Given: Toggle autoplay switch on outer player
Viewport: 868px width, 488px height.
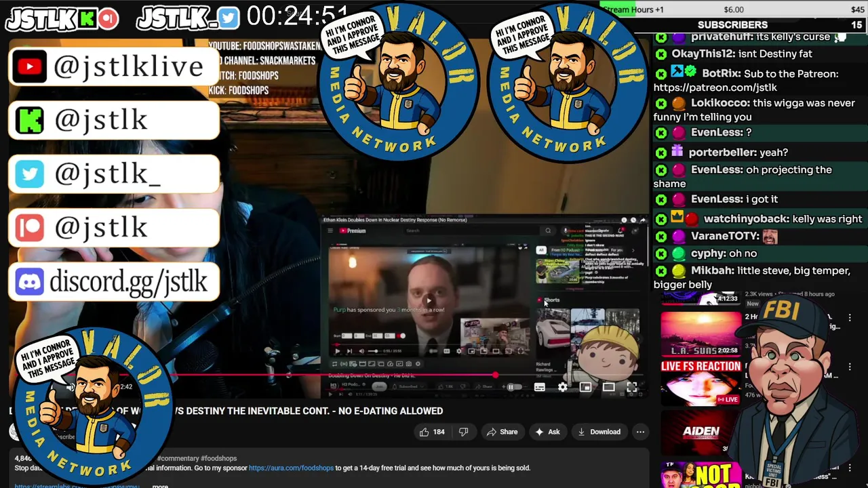Looking at the screenshot, I should click(x=514, y=387).
